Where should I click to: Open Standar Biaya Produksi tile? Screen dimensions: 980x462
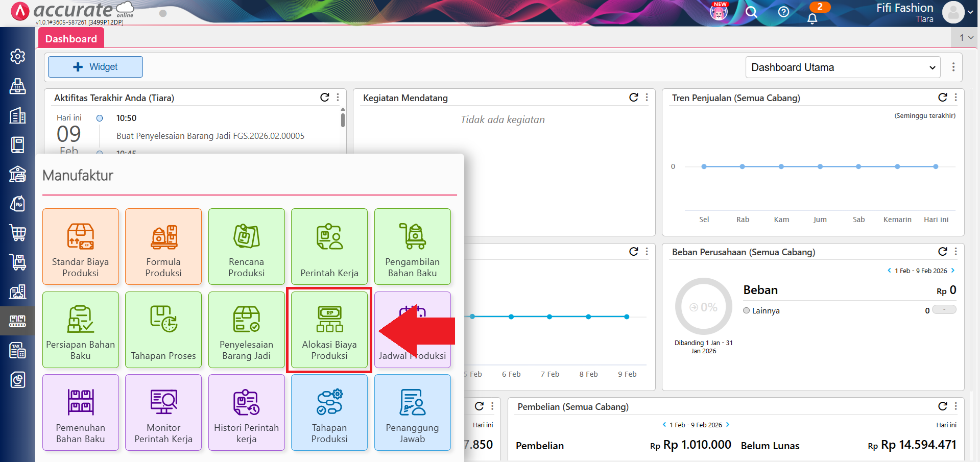(x=81, y=247)
